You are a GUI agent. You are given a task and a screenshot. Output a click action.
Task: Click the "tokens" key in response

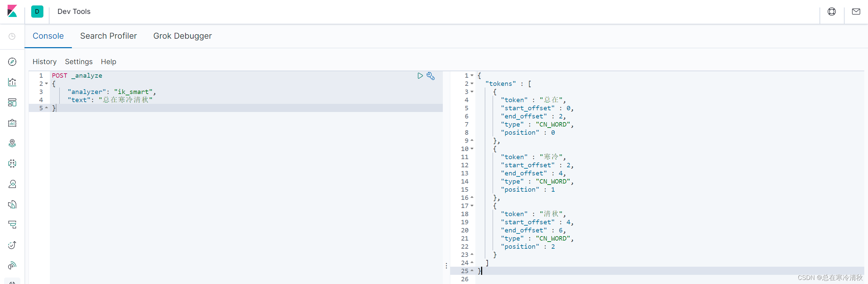[500, 83]
